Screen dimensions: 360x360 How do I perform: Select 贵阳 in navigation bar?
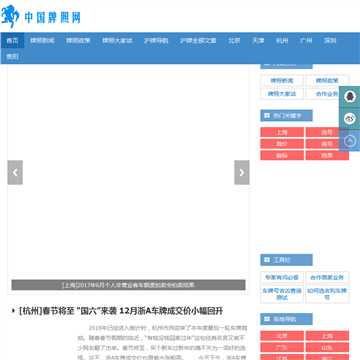[x=12, y=56]
